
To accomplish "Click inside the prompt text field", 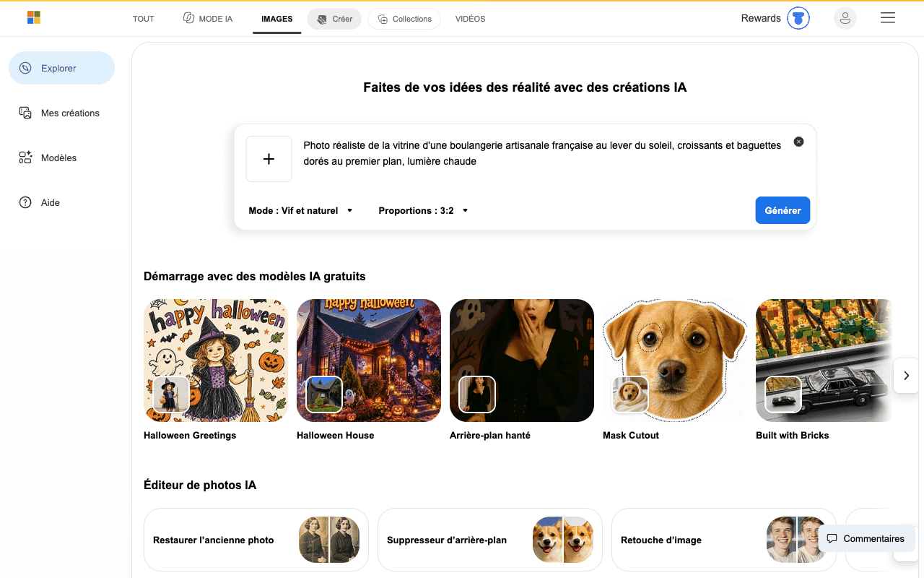I will (542, 154).
